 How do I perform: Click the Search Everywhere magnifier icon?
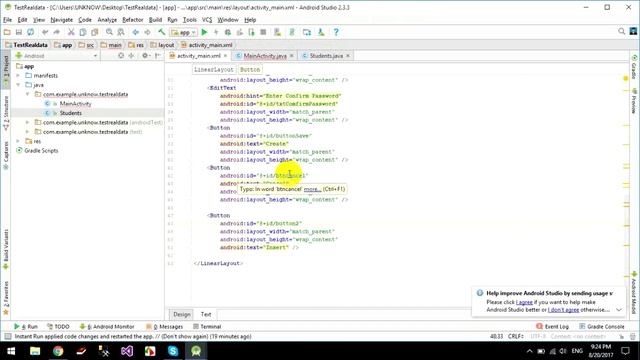tap(621, 31)
